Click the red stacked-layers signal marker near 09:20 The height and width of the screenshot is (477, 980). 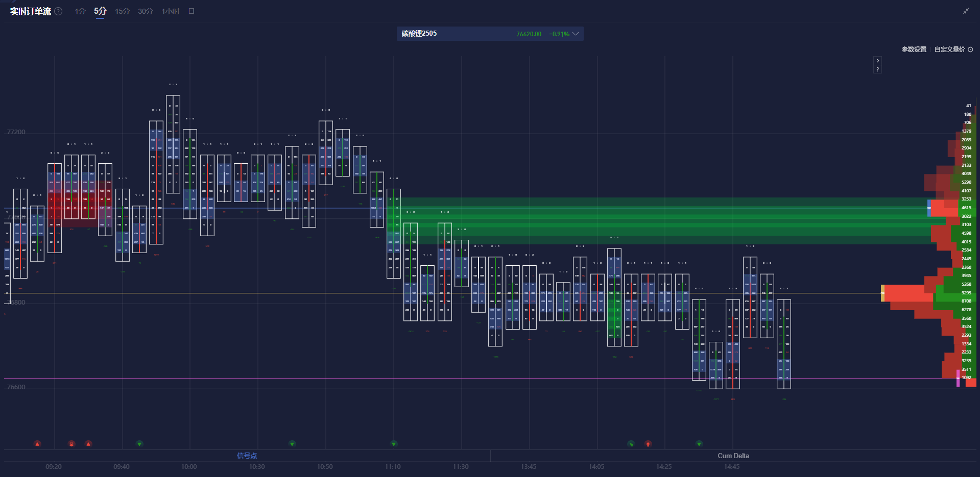71,444
